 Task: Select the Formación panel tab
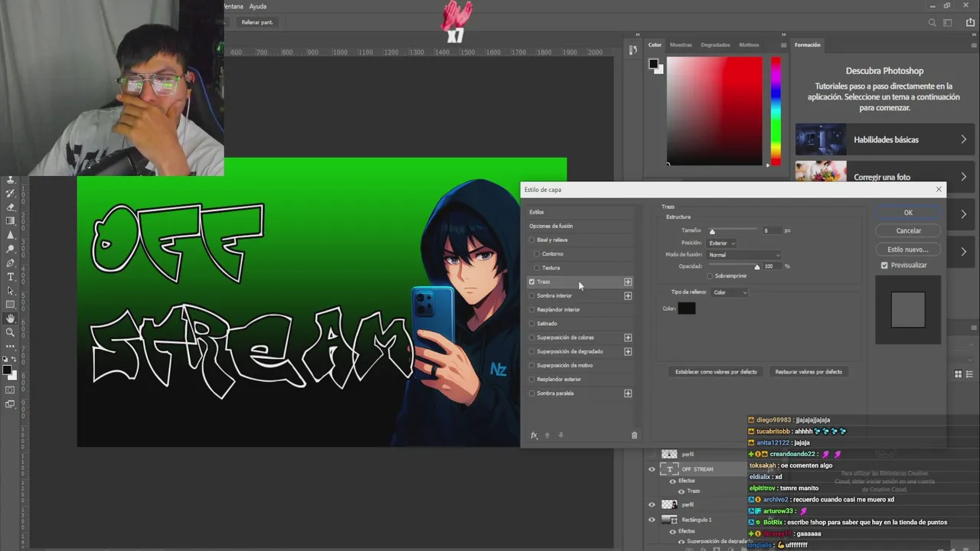click(807, 45)
